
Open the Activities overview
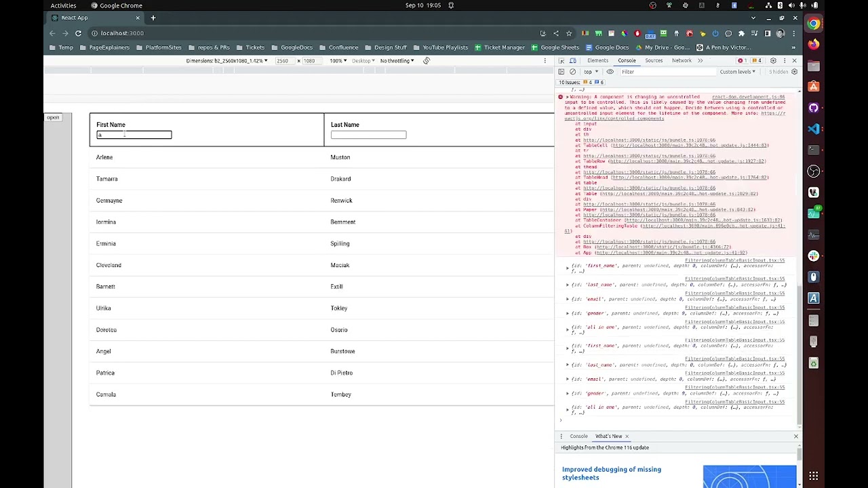pos(63,5)
